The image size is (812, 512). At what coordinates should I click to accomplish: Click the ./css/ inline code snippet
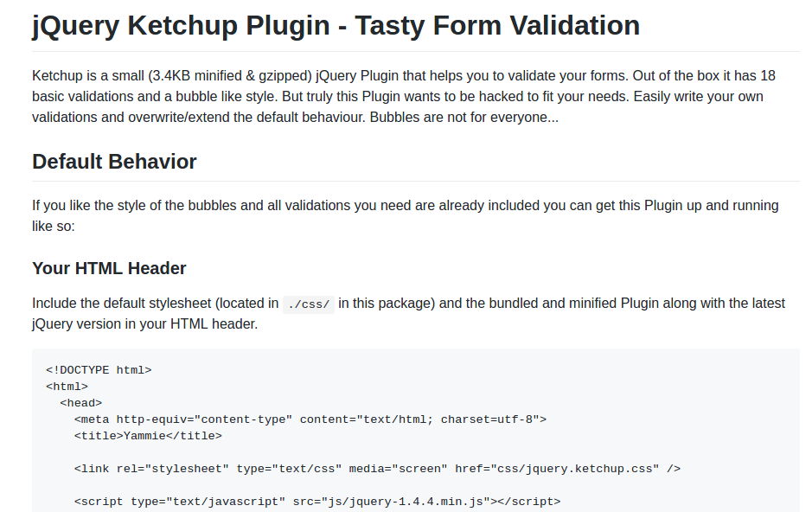click(x=309, y=304)
